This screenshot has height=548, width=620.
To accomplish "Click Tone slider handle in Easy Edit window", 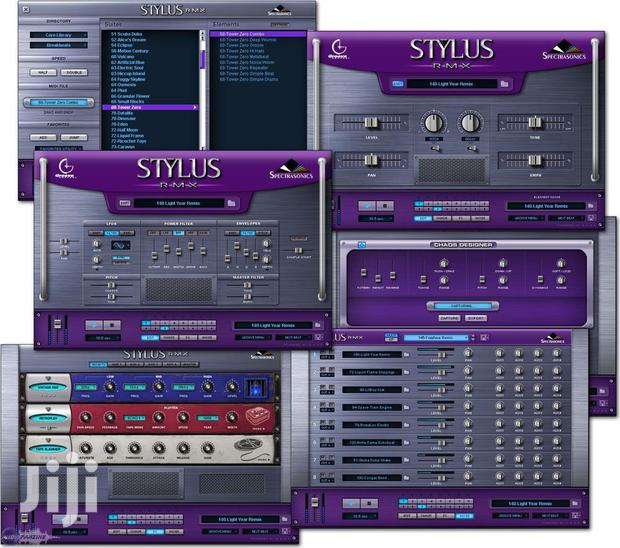I will [535, 122].
